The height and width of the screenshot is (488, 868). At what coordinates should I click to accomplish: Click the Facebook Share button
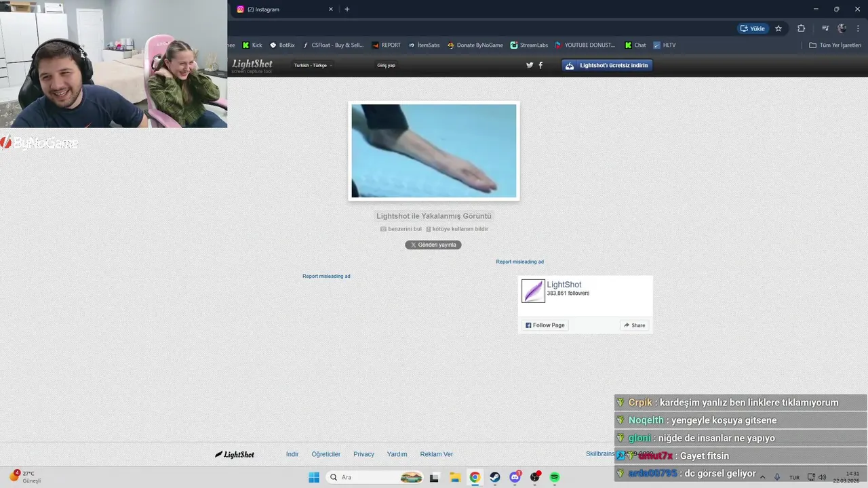[x=635, y=325]
